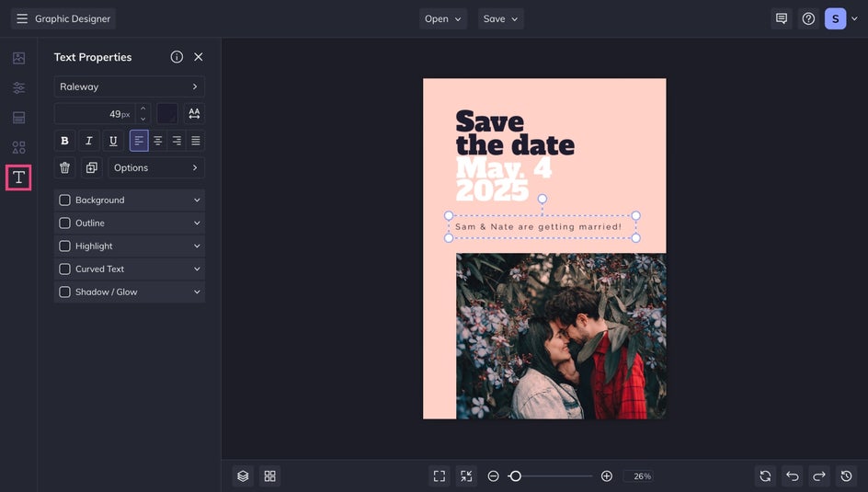
Task: Open the edit history
Action: click(x=847, y=476)
